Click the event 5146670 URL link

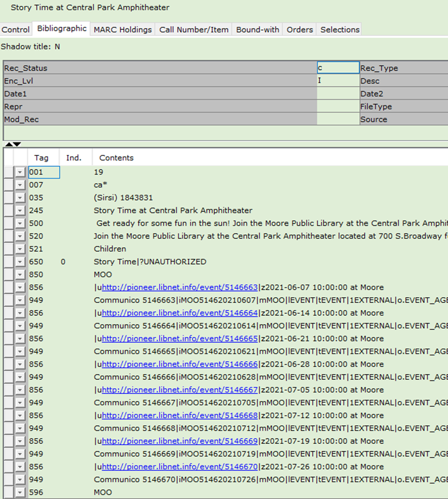coord(180,467)
